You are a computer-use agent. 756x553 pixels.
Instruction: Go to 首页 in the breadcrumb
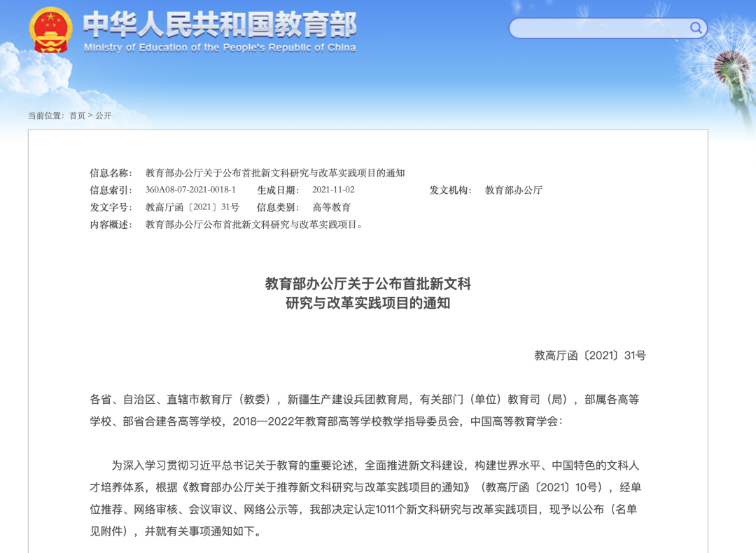77,115
